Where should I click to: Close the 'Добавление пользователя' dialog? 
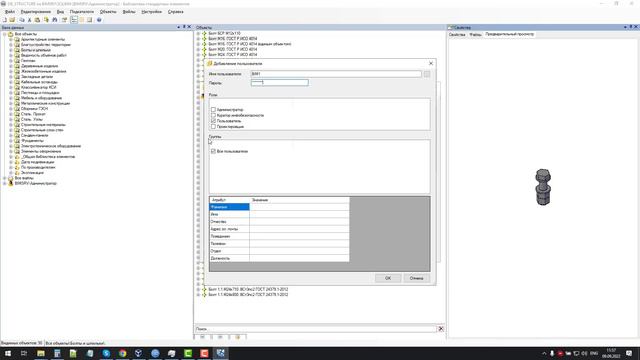[431, 63]
